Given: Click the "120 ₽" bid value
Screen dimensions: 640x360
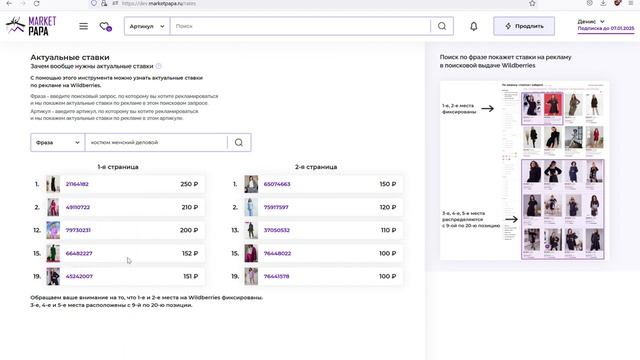Looking at the screenshot, I should click(x=388, y=207).
